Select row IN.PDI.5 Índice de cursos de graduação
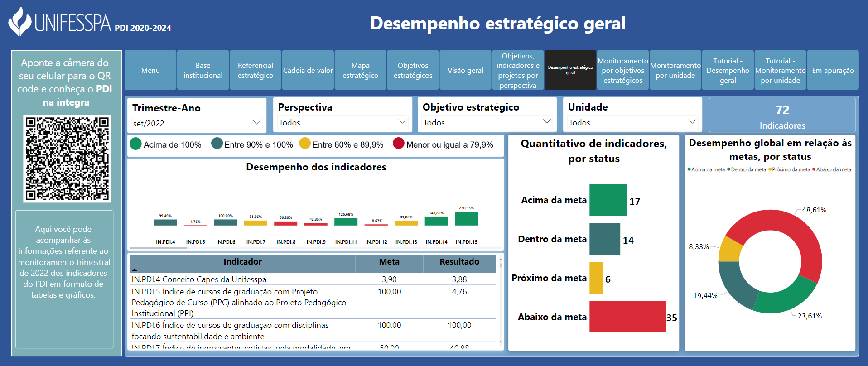Screen dimensions: 868x366 313,302
